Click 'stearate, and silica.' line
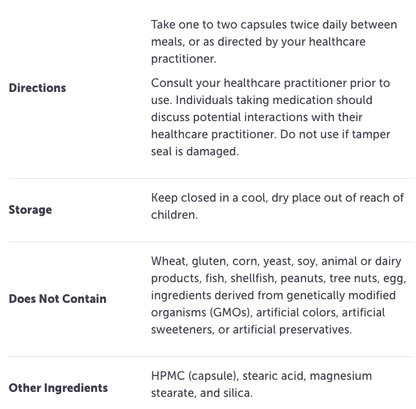The image size is (416, 409). 202,393
